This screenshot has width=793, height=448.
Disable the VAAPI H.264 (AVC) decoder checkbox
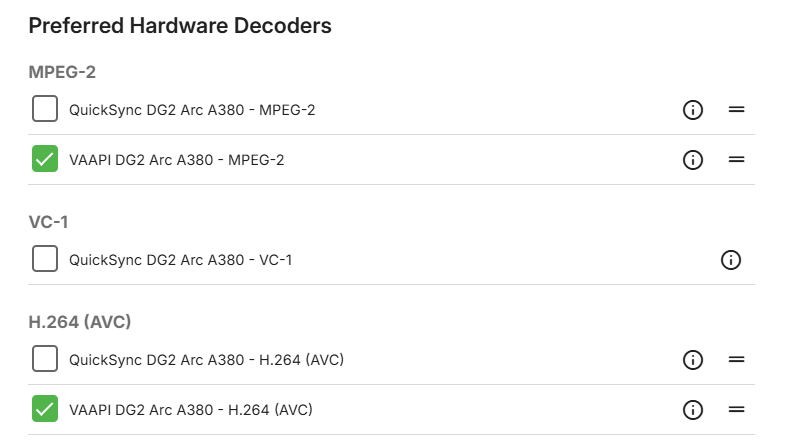pyautogui.click(x=45, y=409)
